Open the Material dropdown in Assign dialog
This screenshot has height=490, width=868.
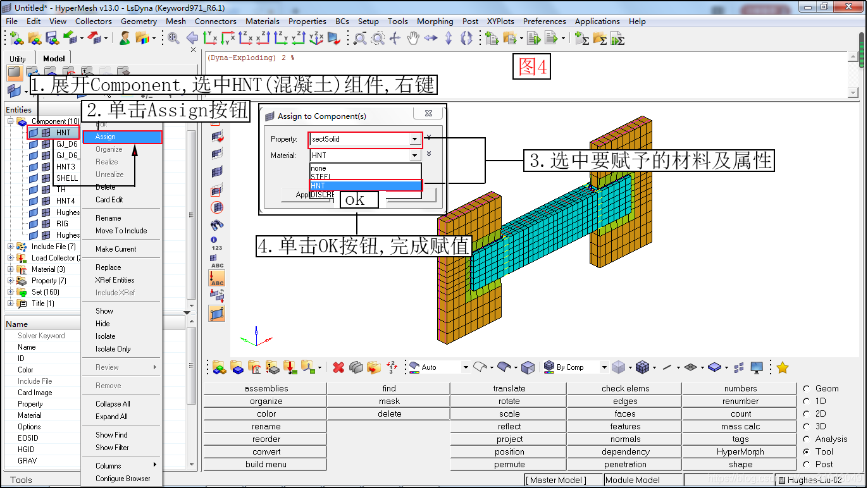(x=414, y=156)
